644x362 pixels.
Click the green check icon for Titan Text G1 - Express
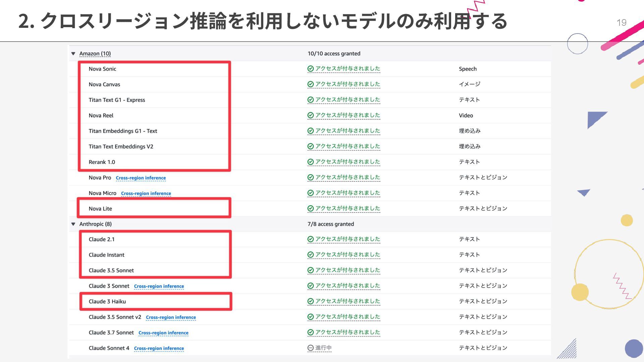(x=311, y=100)
